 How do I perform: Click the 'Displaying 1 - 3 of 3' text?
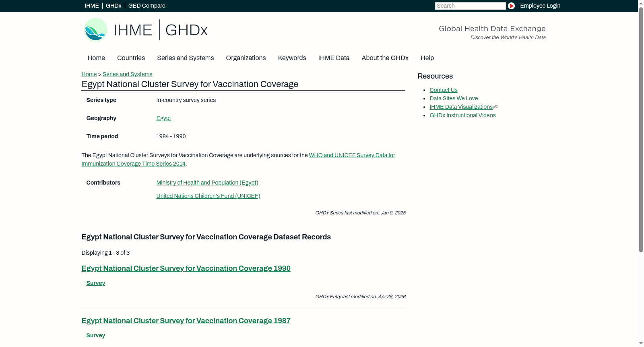105,253
